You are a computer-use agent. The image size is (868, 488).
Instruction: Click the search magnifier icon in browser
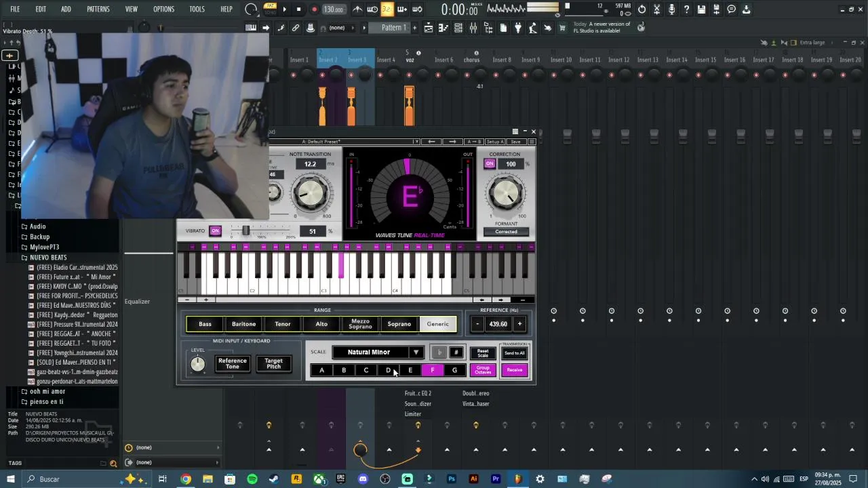click(x=113, y=464)
